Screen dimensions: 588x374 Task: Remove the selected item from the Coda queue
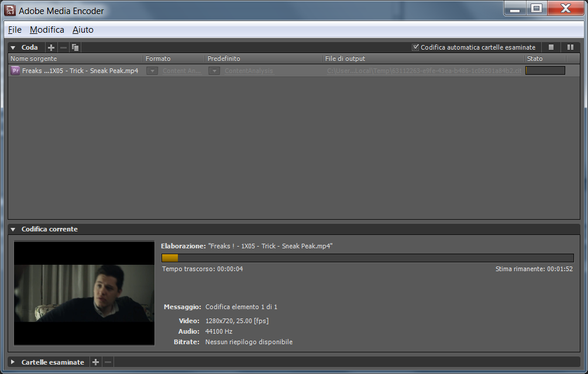63,47
